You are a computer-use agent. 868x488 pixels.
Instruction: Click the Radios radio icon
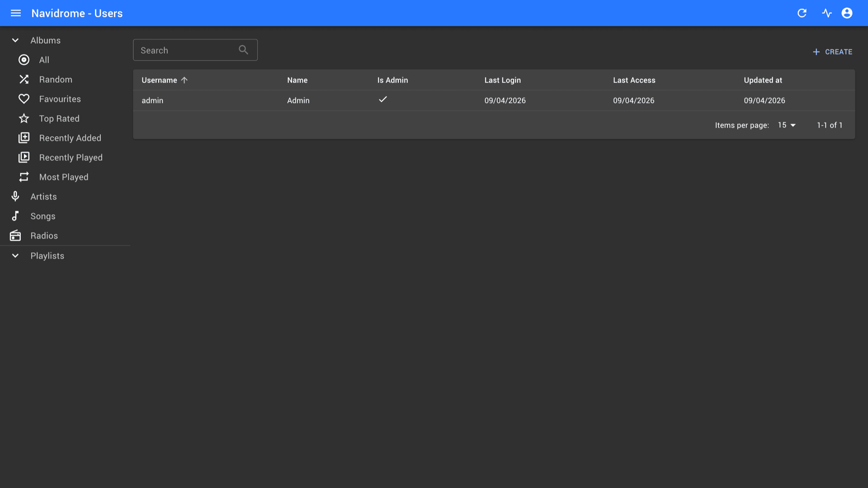click(15, 236)
